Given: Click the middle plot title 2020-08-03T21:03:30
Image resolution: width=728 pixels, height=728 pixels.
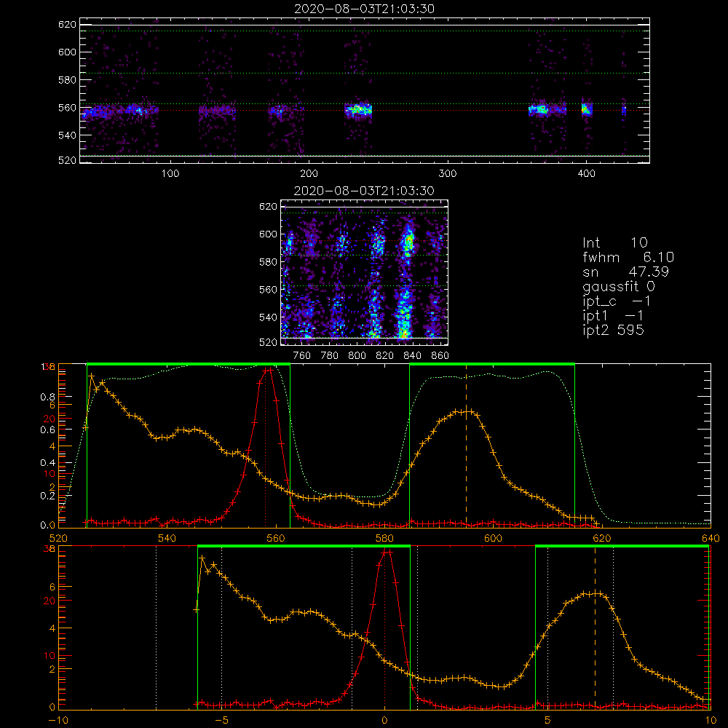Looking at the screenshot, I should 364,191.
